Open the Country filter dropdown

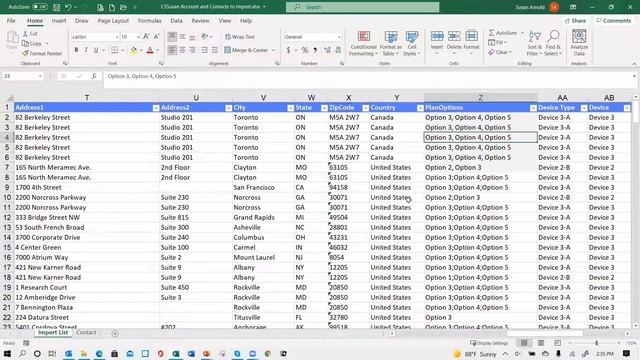pos(420,108)
